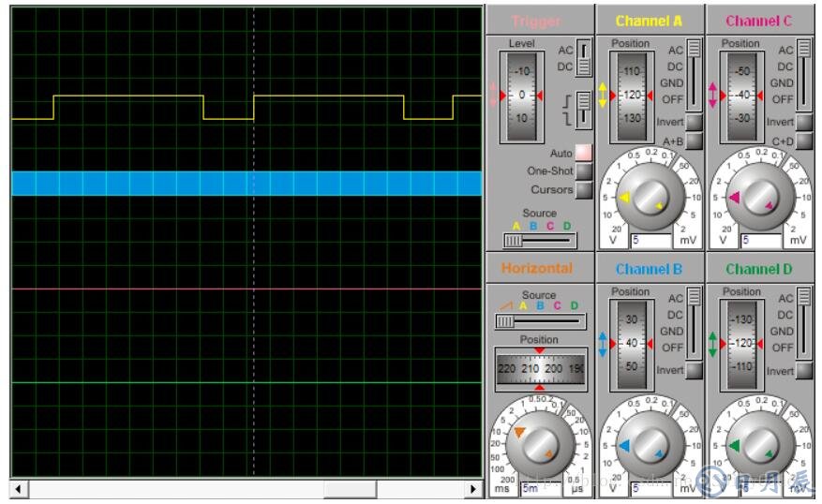Click the Trigger Source channel slider
Viewport: 822px width, 504px height.
pyautogui.click(x=538, y=241)
